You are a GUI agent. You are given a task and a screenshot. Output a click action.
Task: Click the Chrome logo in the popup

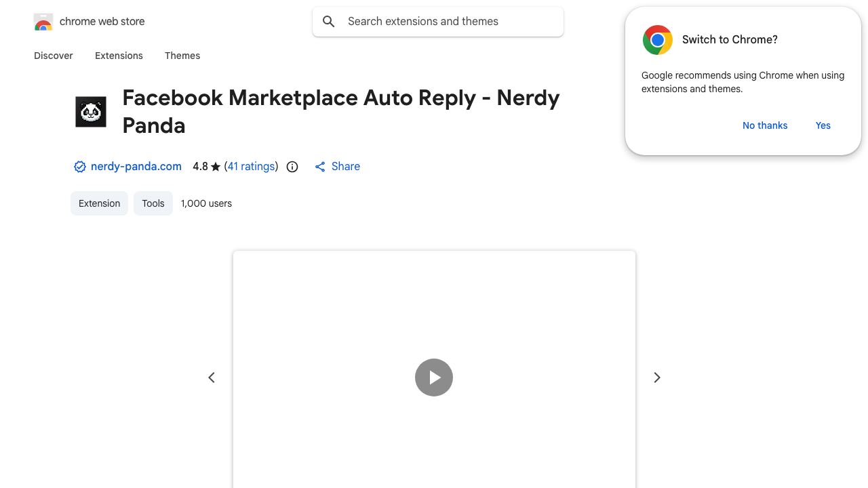[x=658, y=40]
